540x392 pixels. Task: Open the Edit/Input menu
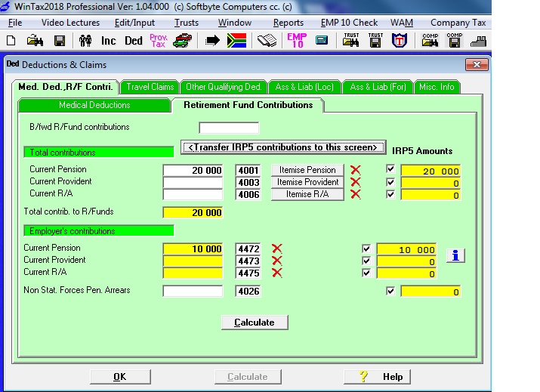point(134,23)
